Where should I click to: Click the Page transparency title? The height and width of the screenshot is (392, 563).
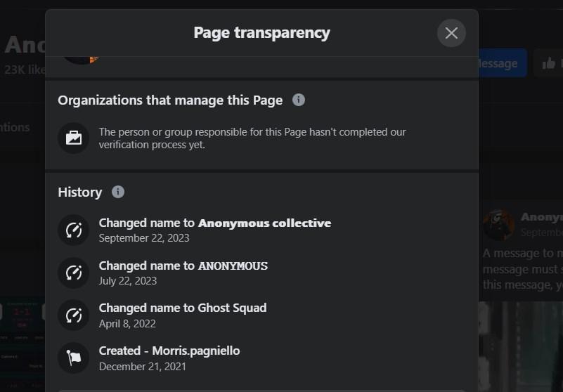click(261, 32)
